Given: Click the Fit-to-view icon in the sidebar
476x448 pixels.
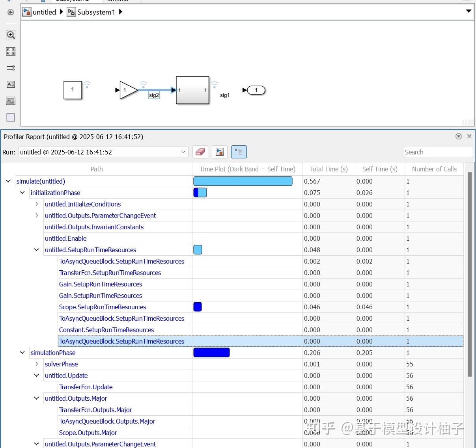Looking at the screenshot, I should [11, 51].
